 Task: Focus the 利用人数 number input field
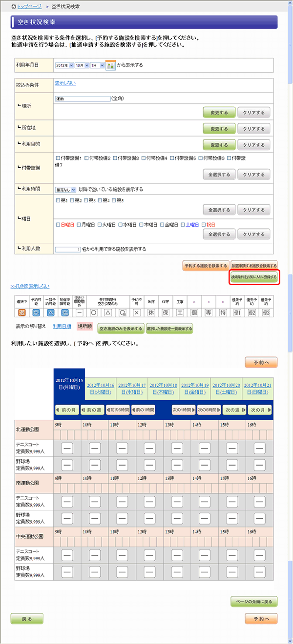tap(68, 250)
